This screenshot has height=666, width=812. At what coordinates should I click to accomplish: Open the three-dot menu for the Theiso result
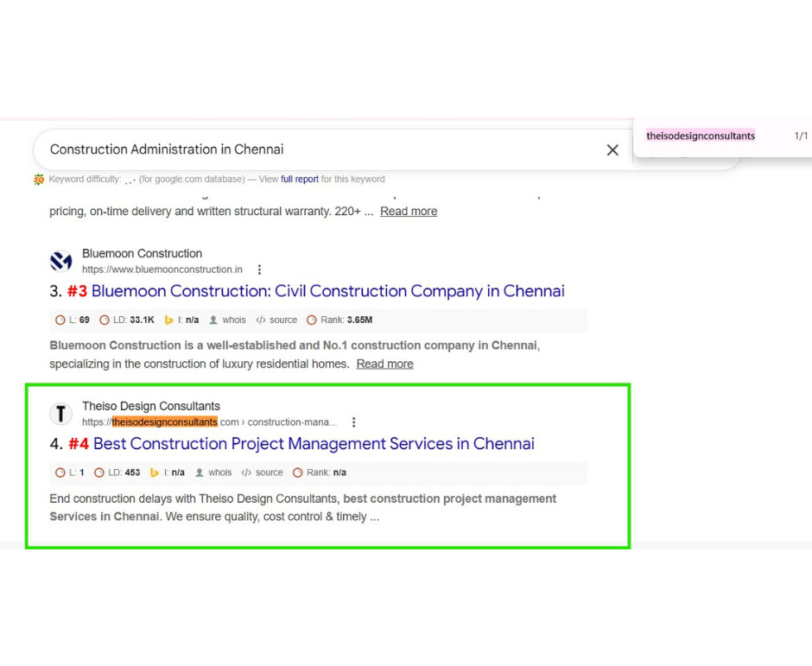(353, 422)
